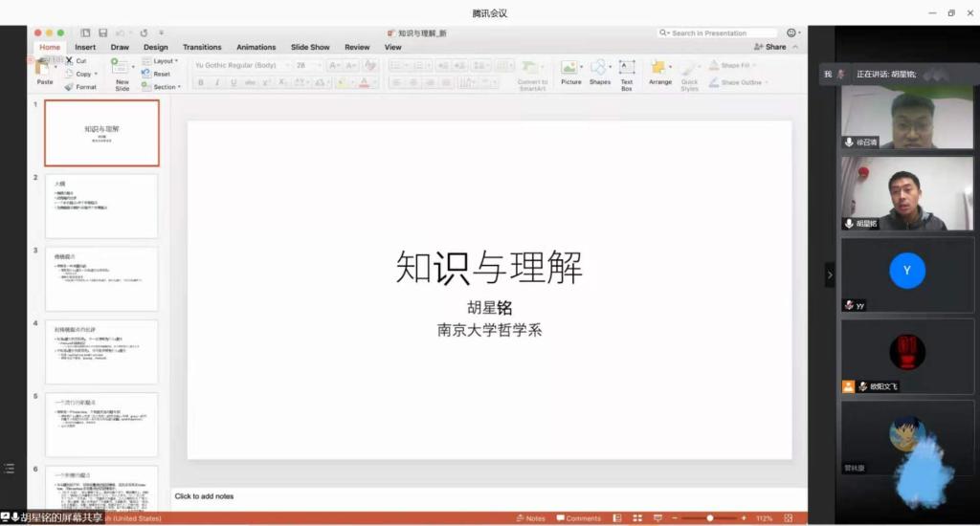Click the Format painter icon

click(x=69, y=87)
